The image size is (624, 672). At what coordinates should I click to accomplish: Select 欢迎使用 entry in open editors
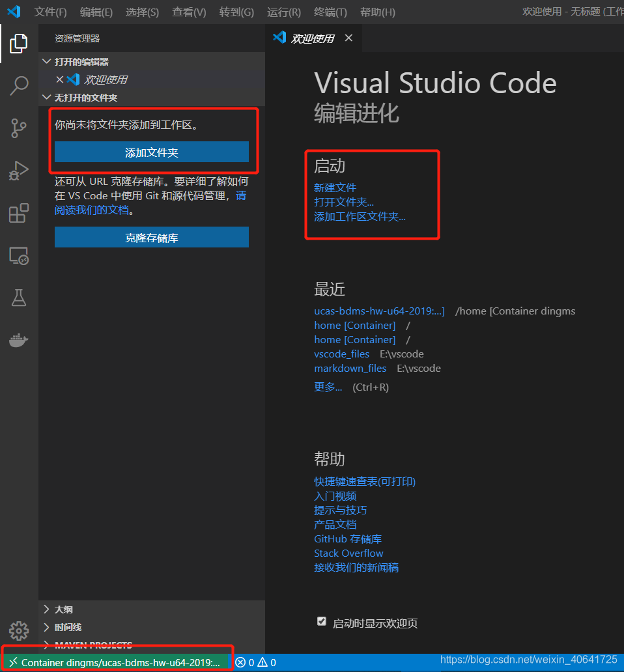click(x=152, y=79)
